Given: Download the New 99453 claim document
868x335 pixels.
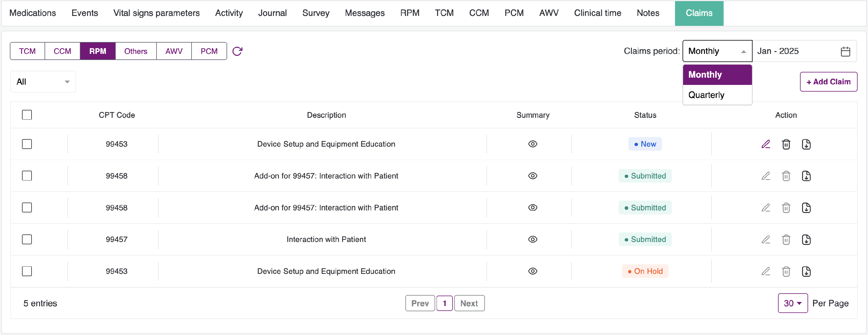Looking at the screenshot, I should click(806, 144).
